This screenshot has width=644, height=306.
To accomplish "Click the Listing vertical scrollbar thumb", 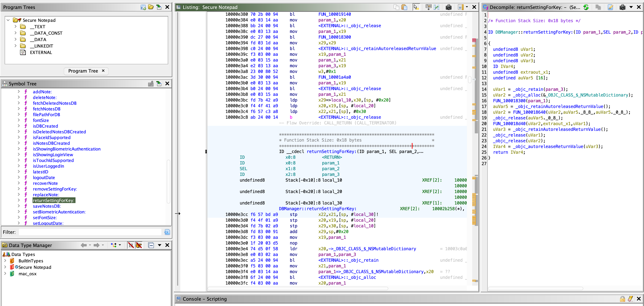I will (470, 80).
